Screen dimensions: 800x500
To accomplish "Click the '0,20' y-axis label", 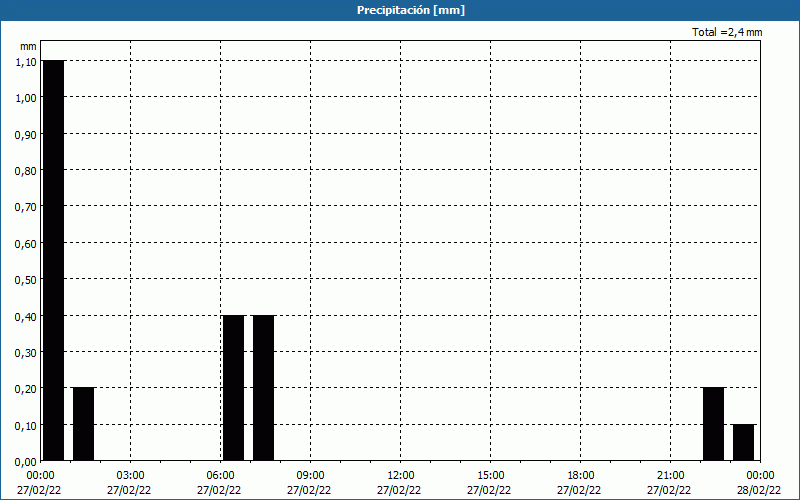I will pos(26,389).
